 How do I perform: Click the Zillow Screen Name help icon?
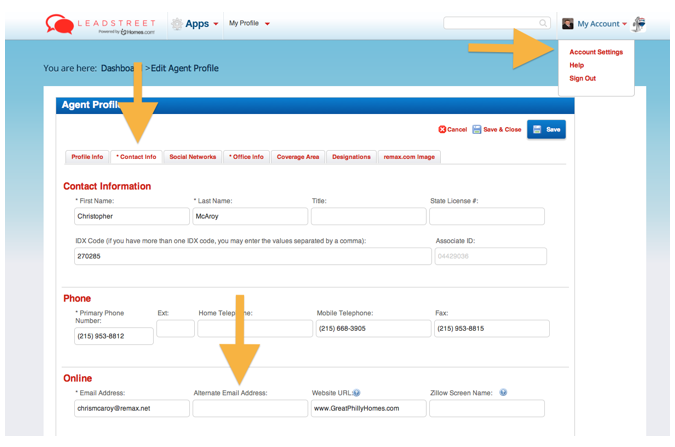pyautogui.click(x=503, y=393)
